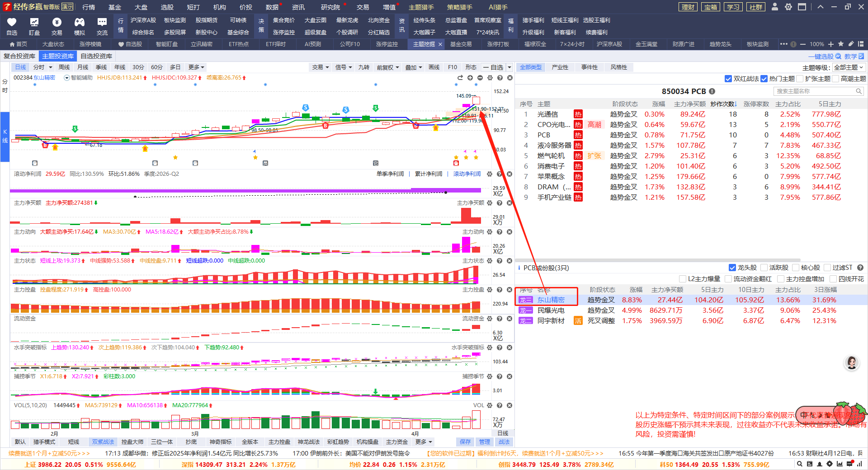The width and height of the screenshot is (868, 470).
Task: Click the 搜索主题名称 search field
Action: tap(815, 91)
